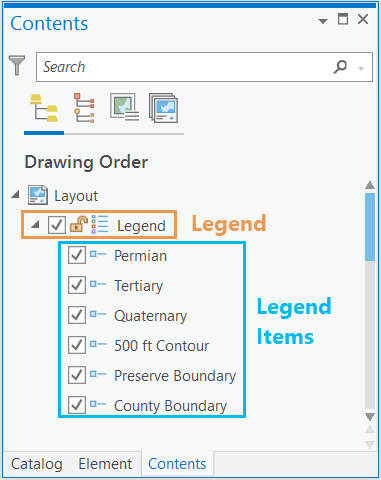This screenshot has width=381, height=480.
Task: Click the Preserve Boundary item icon
Action: pos(98,374)
